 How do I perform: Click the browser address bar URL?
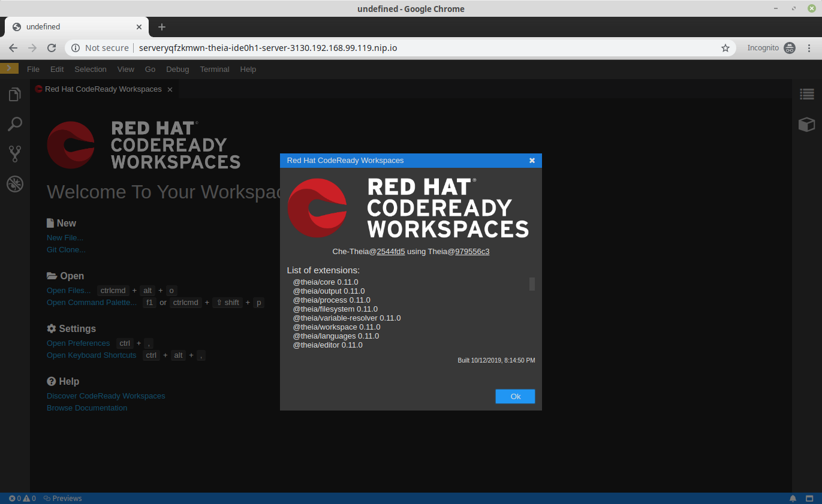pos(268,48)
